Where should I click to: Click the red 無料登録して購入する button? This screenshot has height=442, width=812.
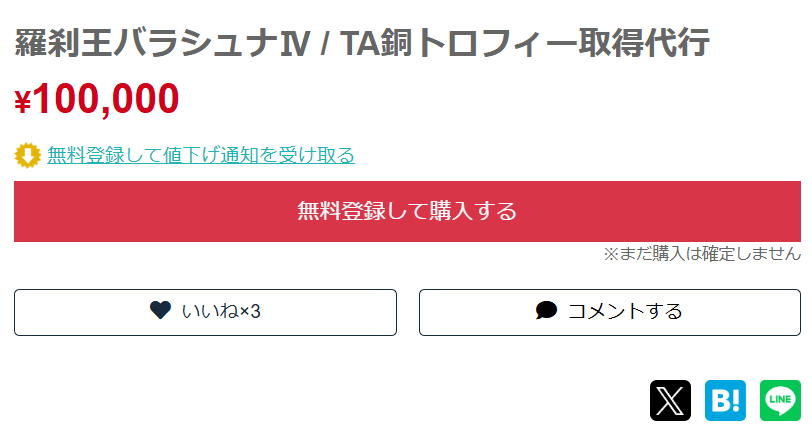(x=407, y=211)
